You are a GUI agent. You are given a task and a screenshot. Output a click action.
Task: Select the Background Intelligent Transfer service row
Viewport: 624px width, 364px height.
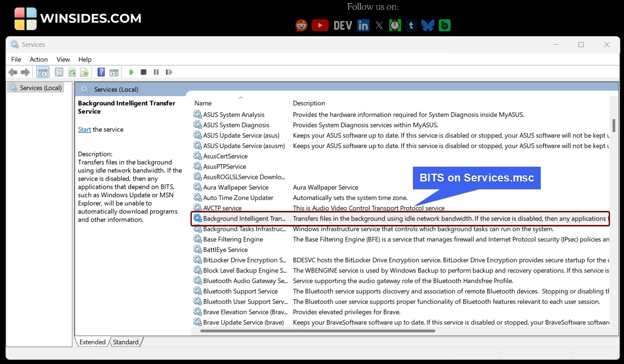click(400, 218)
